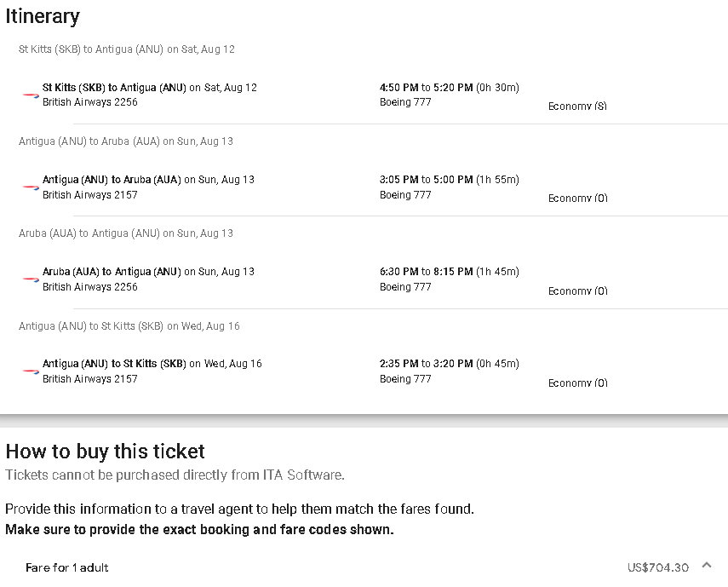Click 'Aruba (AUA) to Antigua (ANU)' section header
This screenshot has width=728, height=587.
(126, 233)
